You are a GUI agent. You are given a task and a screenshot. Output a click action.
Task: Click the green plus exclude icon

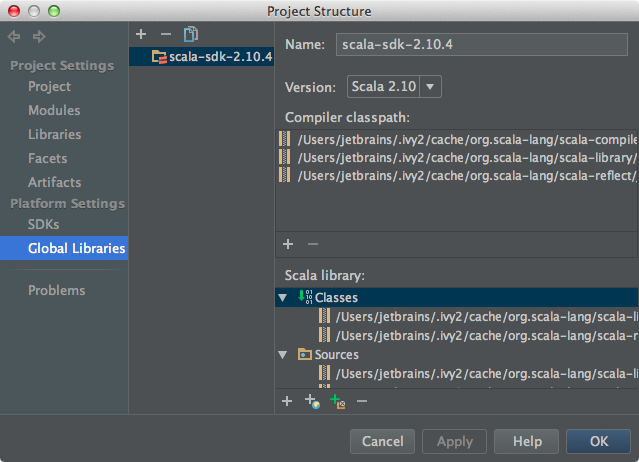(337, 401)
